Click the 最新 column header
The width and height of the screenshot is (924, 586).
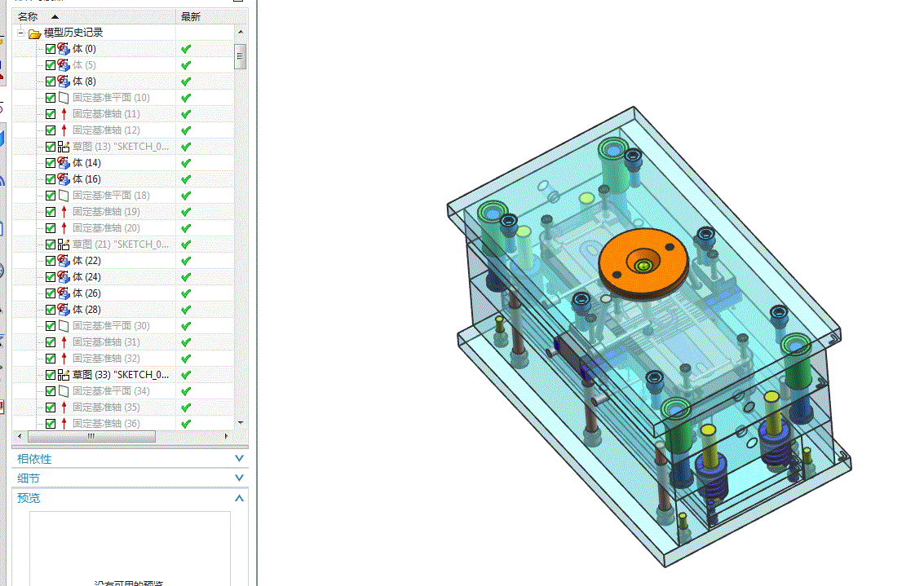pyautogui.click(x=205, y=16)
